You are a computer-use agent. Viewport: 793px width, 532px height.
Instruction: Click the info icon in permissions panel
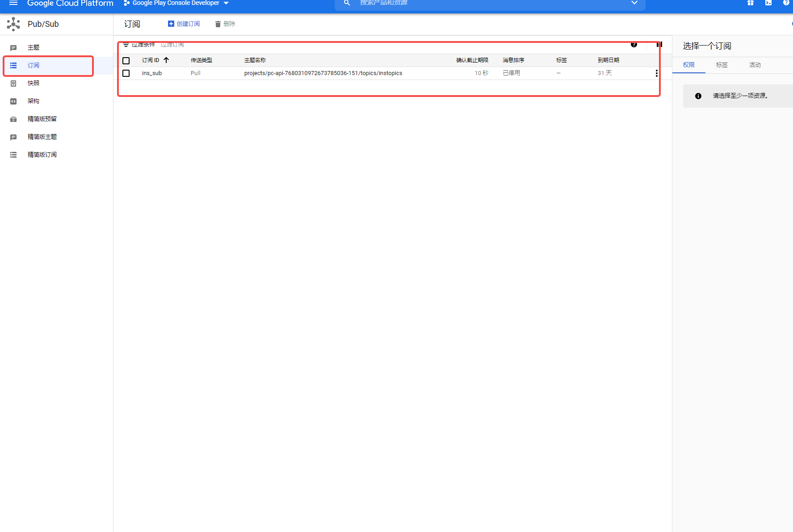pos(698,96)
